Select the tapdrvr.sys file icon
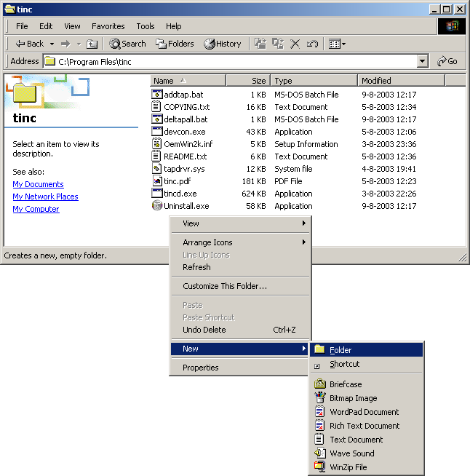 click(156, 169)
